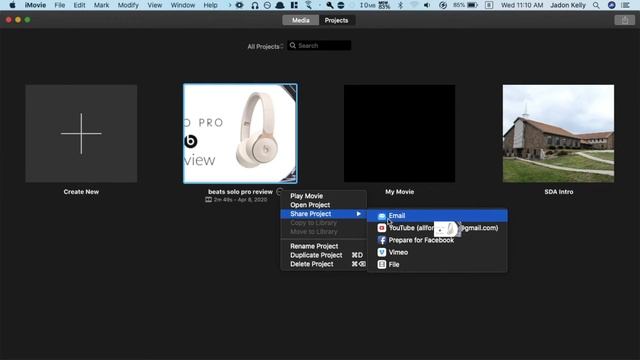Image resolution: width=640 pixels, height=360 pixels.
Task: Select the My Movie project thumbnail
Action: (x=399, y=133)
